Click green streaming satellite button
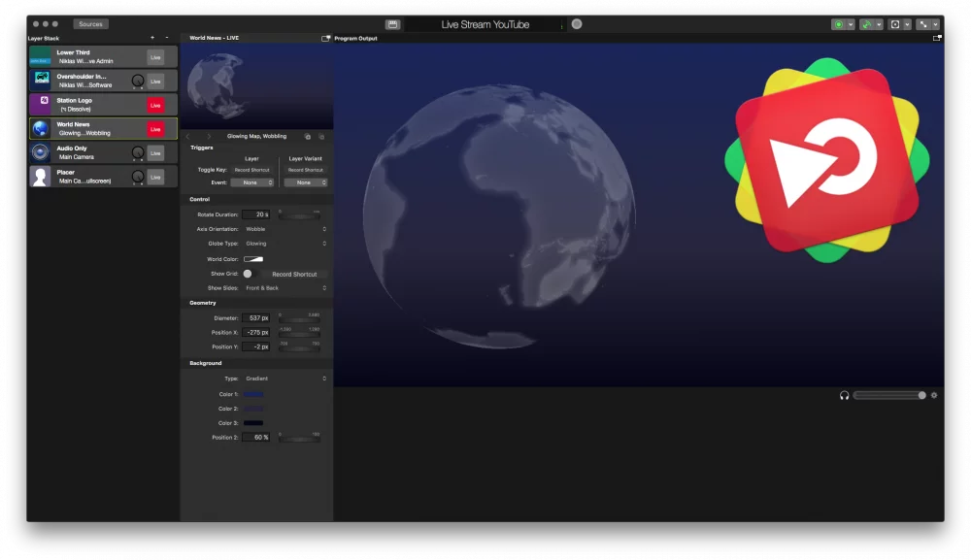The image size is (971, 560). 867,24
